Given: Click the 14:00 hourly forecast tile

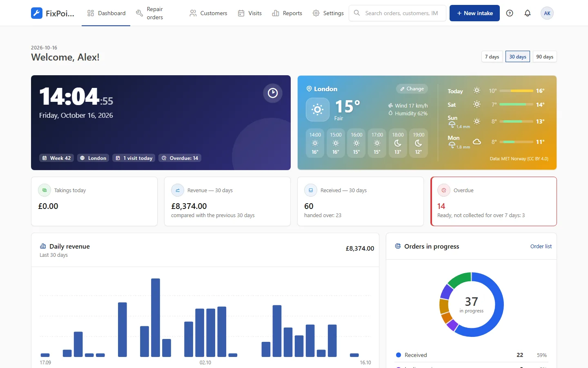Looking at the screenshot, I should click(x=315, y=143).
